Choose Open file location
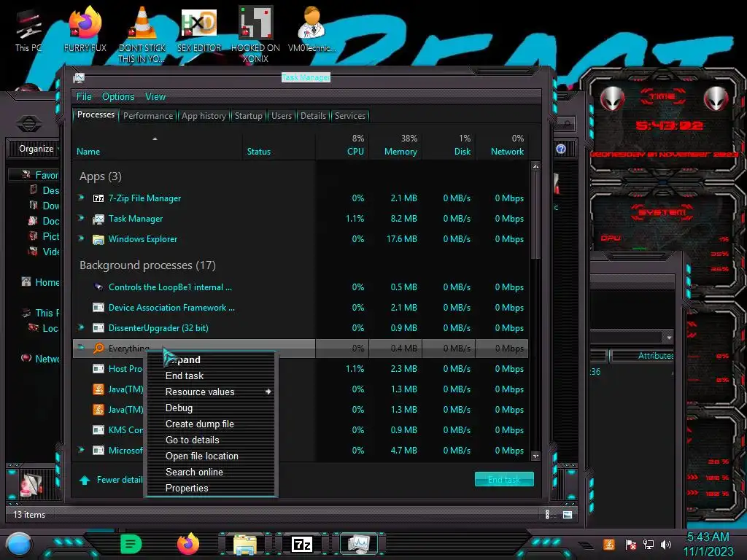This screenshot has height=560, width=747. [211, 456]
